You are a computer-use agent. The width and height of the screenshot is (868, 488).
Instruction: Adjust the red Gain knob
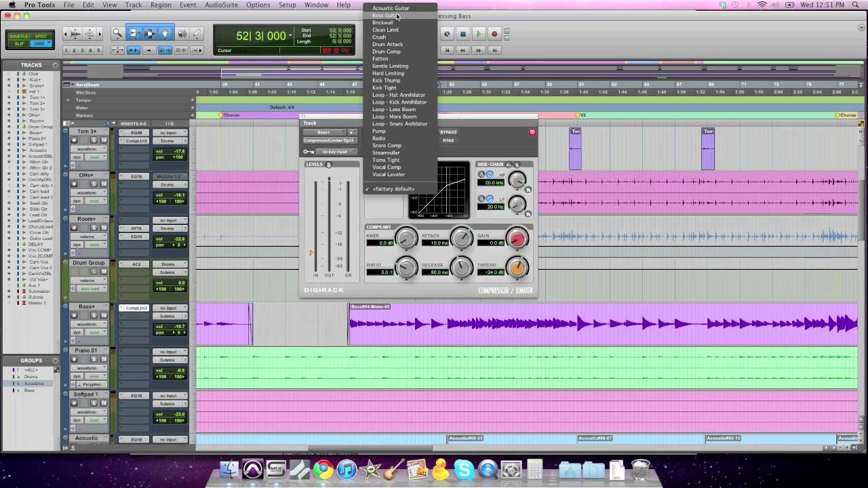point(517,238)
